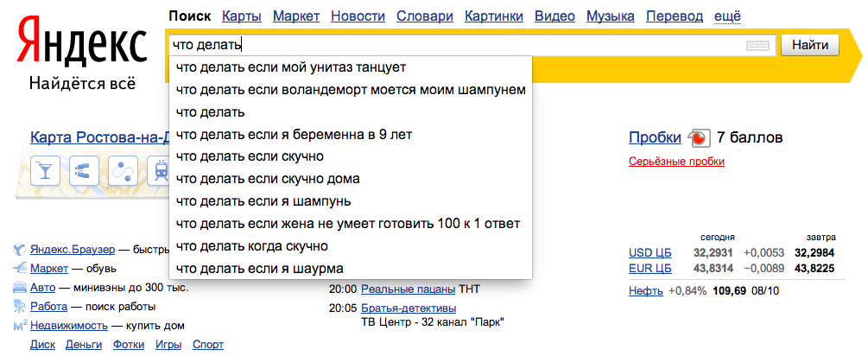Open the Диск link
The image size is (868, 356).
pos(42,345)
